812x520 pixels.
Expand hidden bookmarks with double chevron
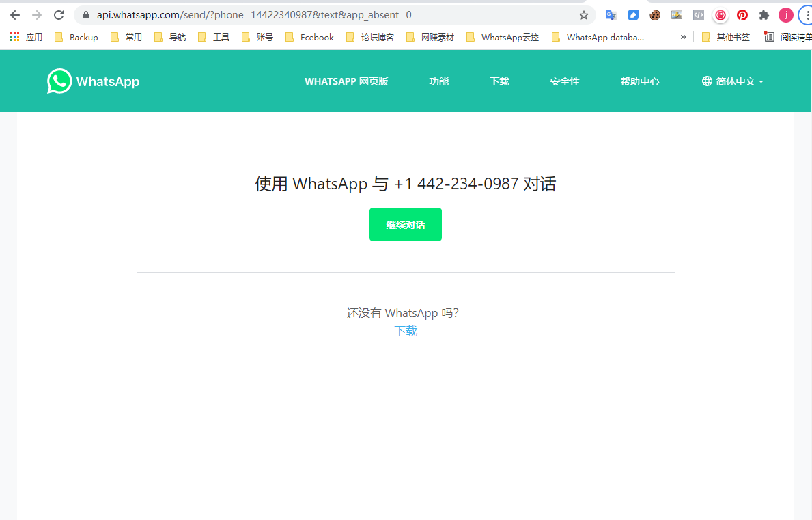click(x=683, y=38)
